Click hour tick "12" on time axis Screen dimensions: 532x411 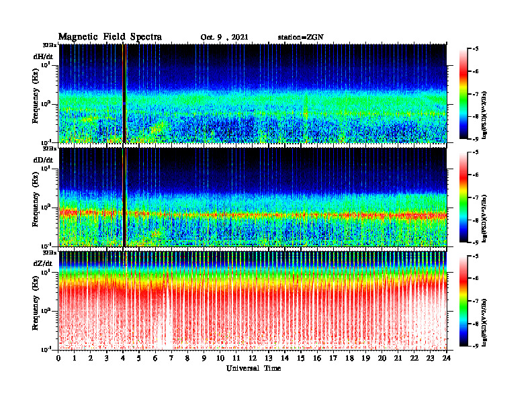253,359
